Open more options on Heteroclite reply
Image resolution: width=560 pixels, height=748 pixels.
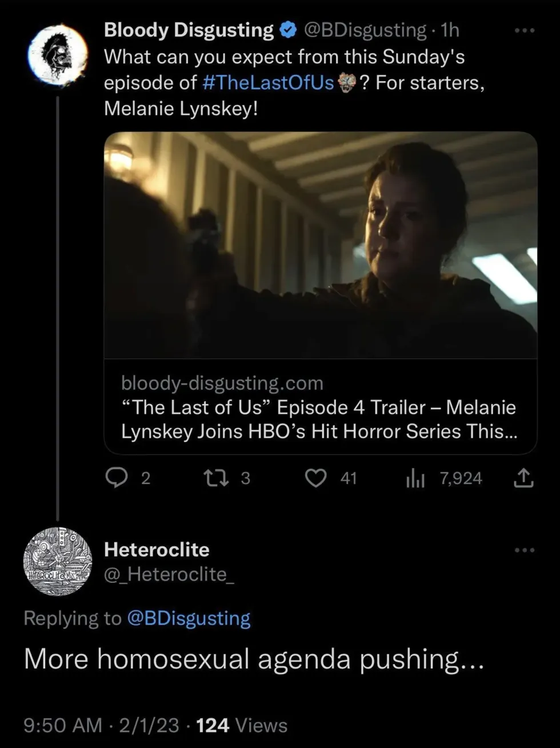point(524,550)
